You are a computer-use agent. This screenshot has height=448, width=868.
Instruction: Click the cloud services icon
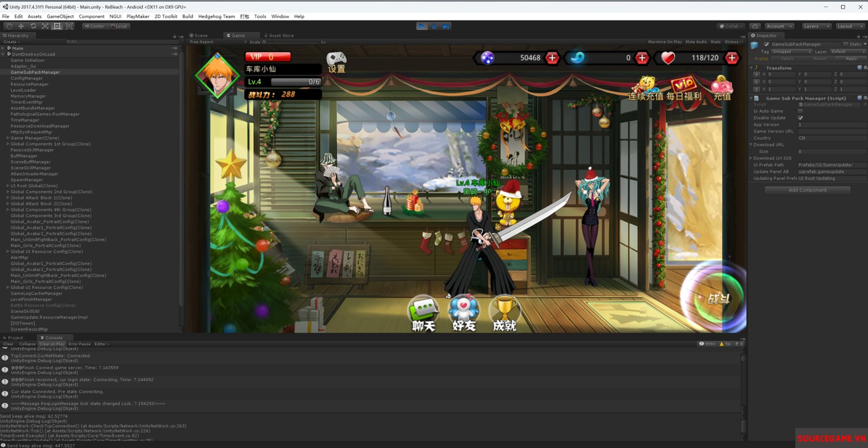coord(755,26)
